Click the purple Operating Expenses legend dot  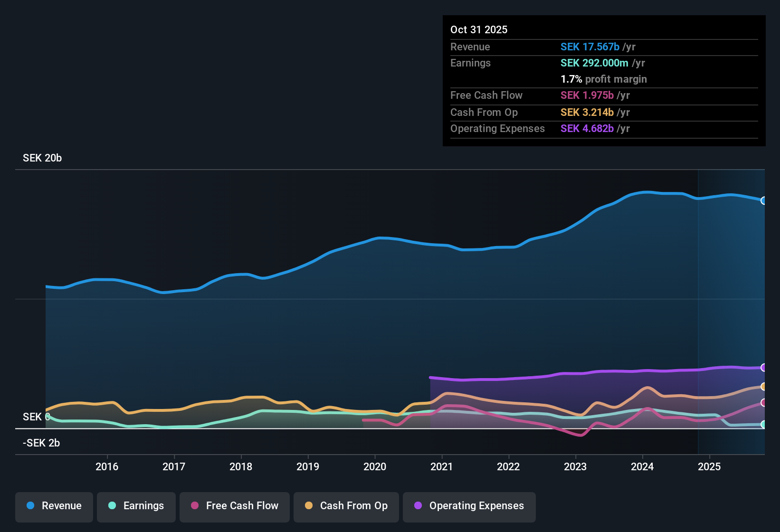point(418,506)
